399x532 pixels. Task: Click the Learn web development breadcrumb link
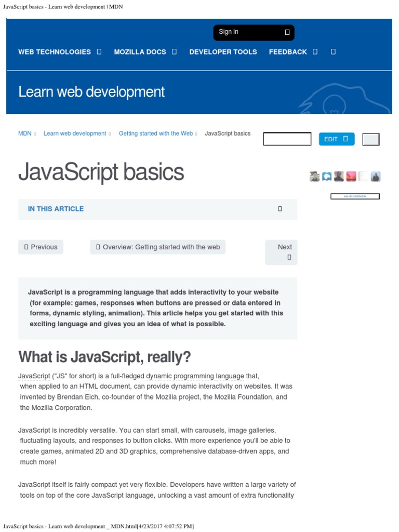[x=75, y=134]
